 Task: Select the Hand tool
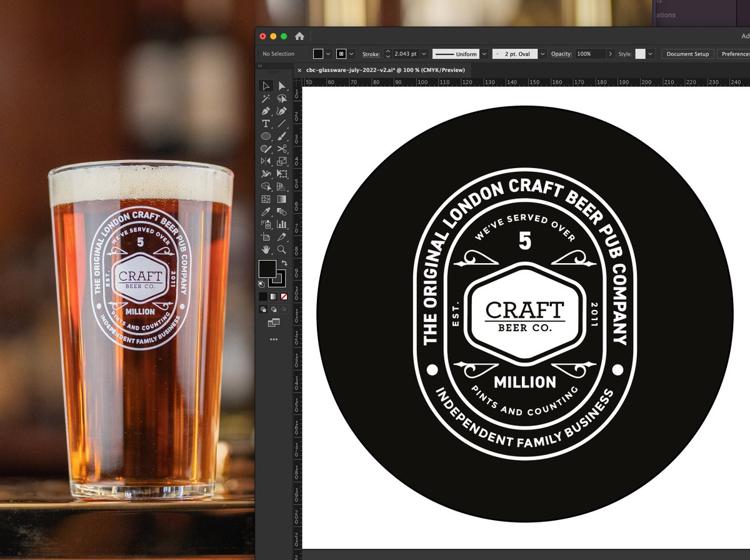pyautogui.click(x=266, y=249)
